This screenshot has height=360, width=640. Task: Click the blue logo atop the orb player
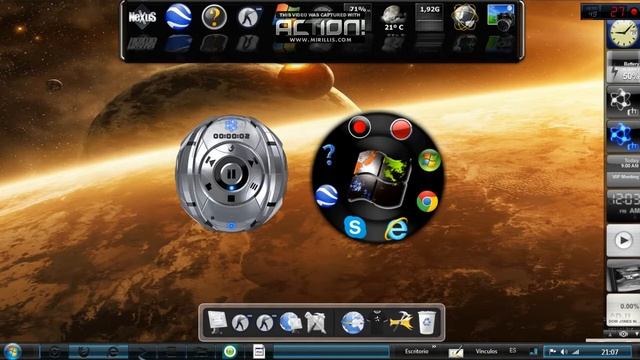[231, 124]
